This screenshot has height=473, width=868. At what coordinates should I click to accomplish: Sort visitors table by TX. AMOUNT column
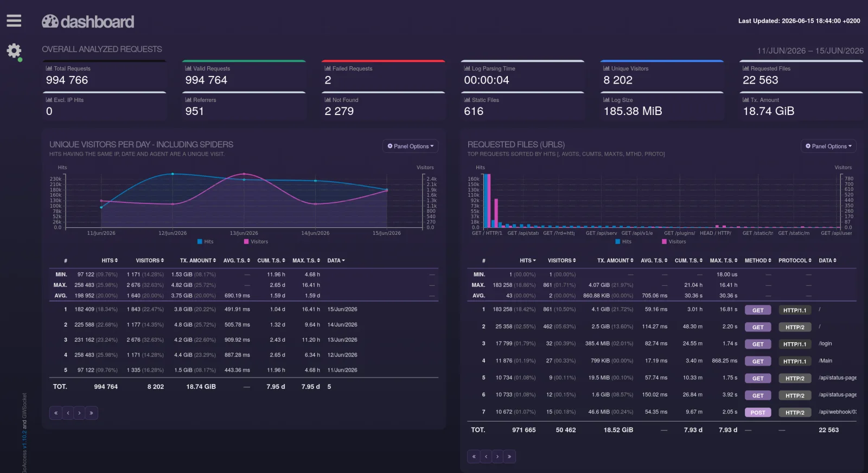coord(198,260)
